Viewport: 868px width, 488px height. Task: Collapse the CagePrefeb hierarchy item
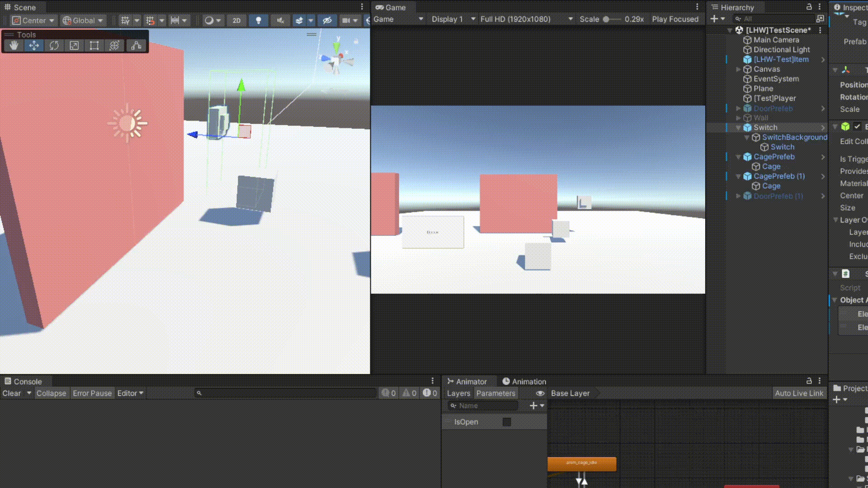click(x=738, y=157)
